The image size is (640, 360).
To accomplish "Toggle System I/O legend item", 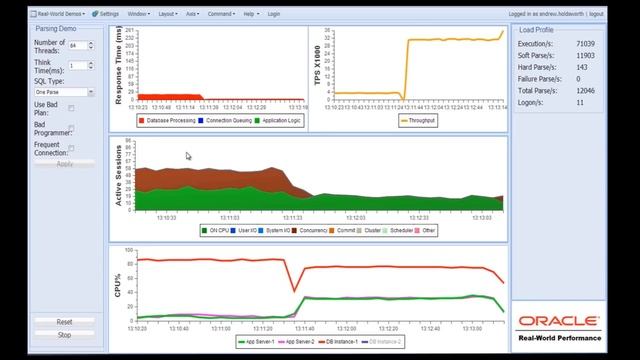I will click(x=274, y=231).
